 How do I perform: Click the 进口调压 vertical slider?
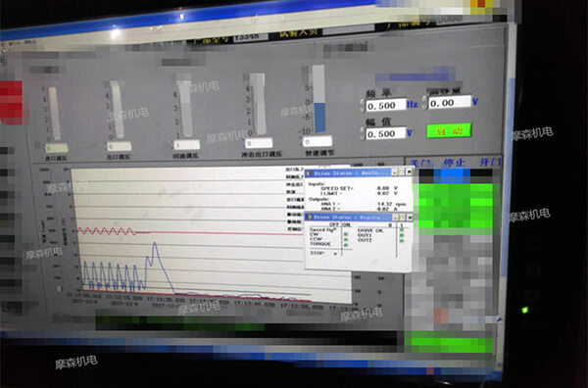coord(54,114)
